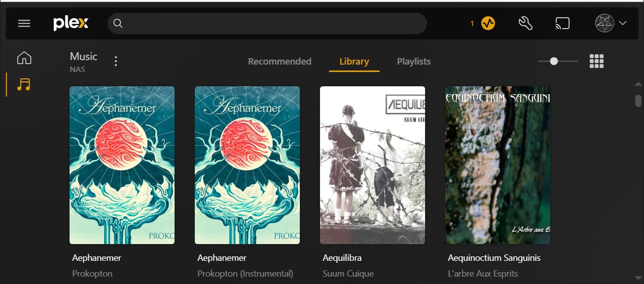644x284 pixels.
Task: Switch to the grid view layout icon
Action: point(597,61)
